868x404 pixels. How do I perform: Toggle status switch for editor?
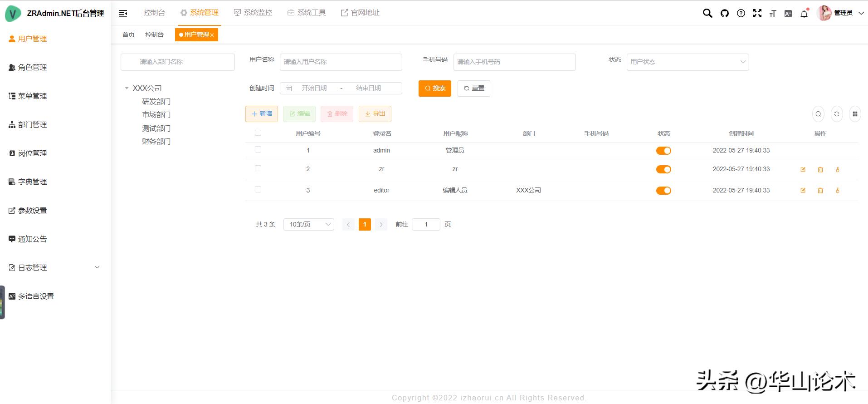(x=663, y=191)
